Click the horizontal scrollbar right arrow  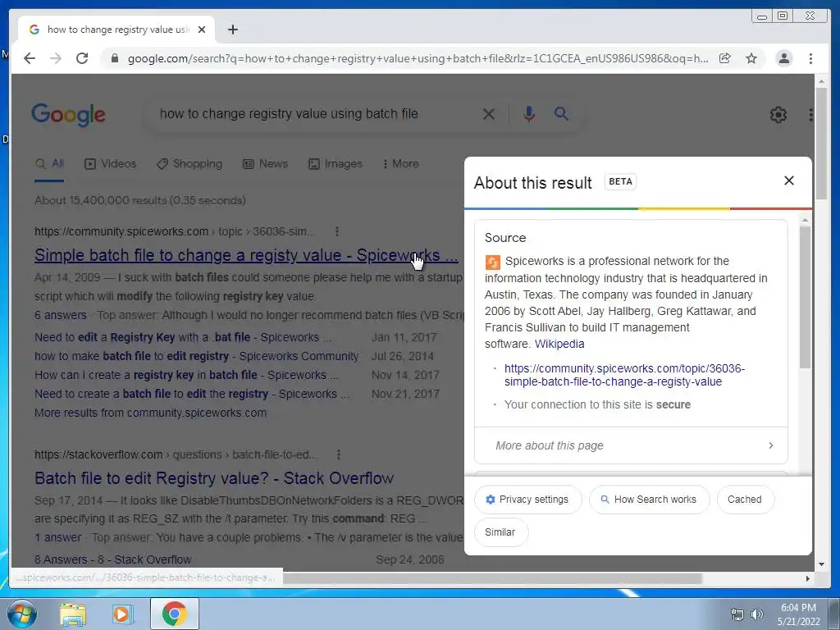click(808, 578)
